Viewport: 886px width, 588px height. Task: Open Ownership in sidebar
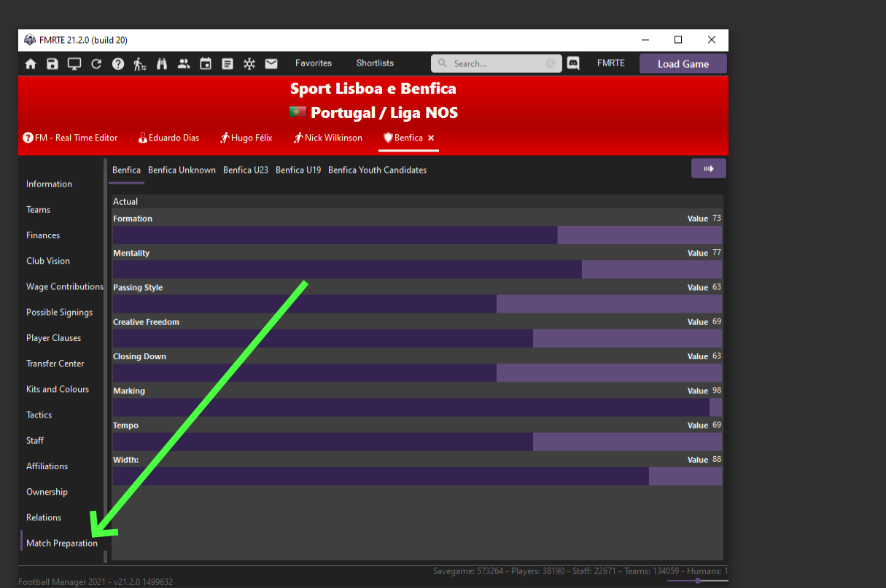point(47,492)
